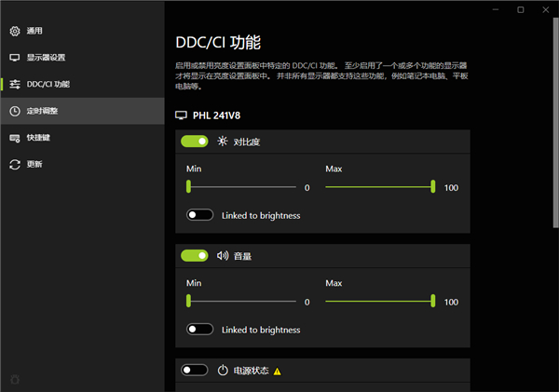Viewport: 559px width, 392px height.
Task: Open the 通用 general settings gear icon
Action: [x=15, y=31]
